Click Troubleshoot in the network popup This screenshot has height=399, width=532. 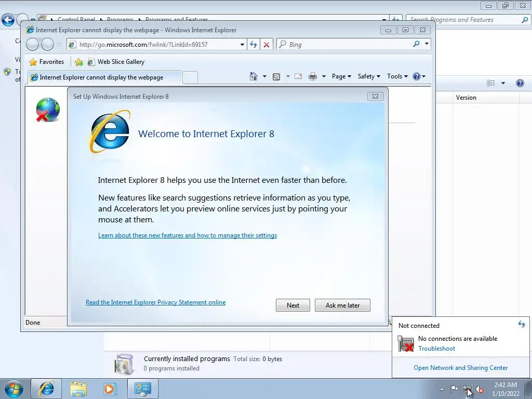pyautogui.click(x=436, y=349)
